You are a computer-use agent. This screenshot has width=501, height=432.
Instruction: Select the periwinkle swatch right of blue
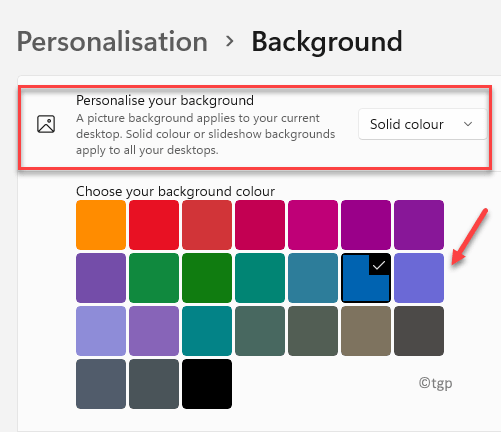tap(419, 278)
